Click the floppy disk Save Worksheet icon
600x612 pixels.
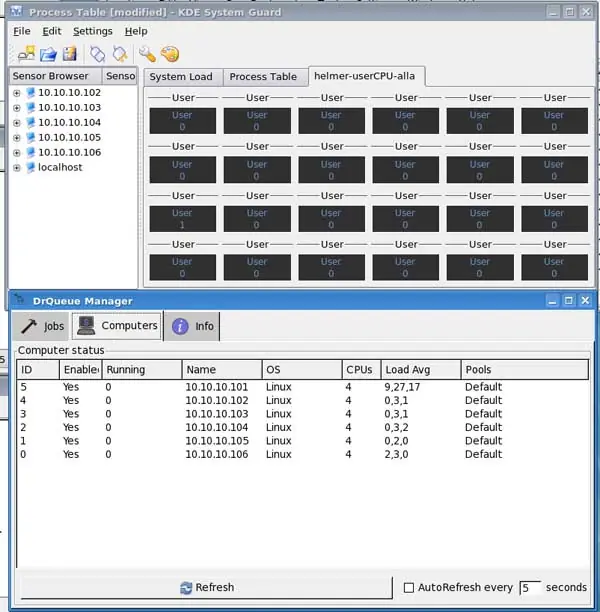tap(70, 54)
